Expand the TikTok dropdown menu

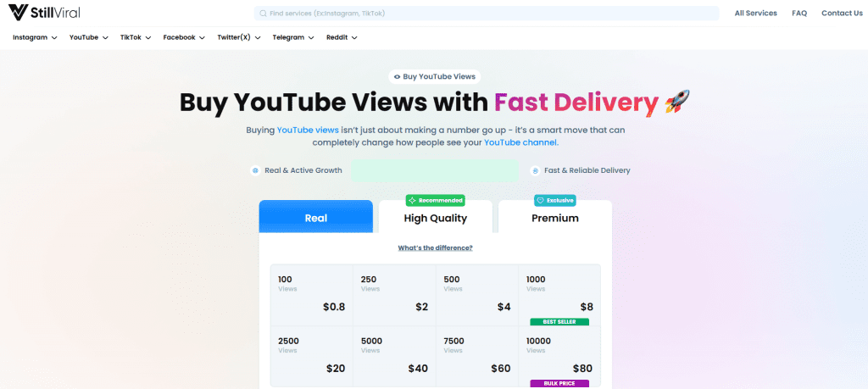coord(136,37)
